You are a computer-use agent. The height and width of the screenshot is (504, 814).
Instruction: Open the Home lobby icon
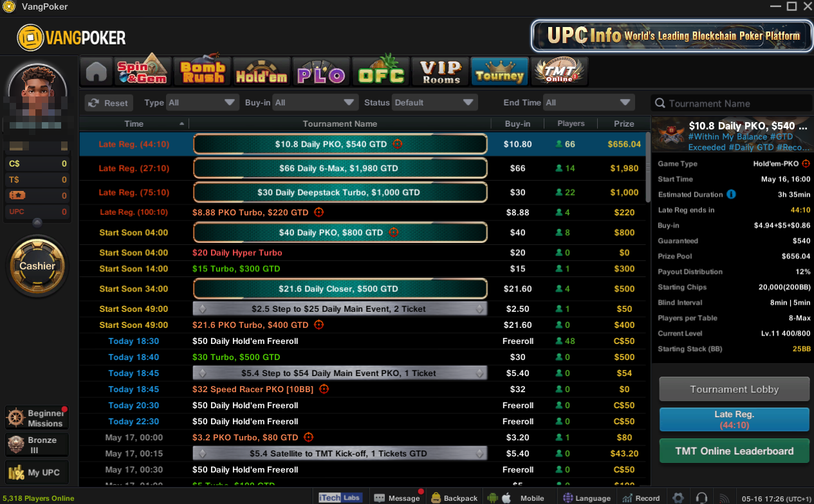click(97, 71)
